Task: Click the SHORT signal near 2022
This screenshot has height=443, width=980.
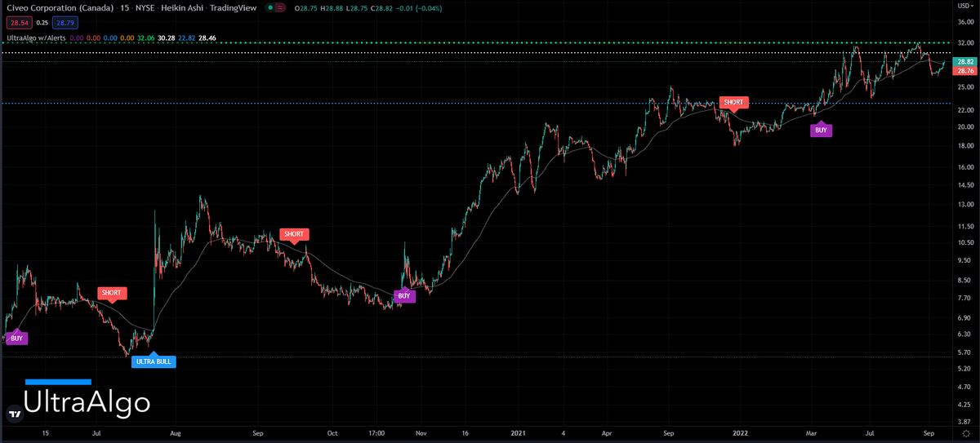Action: [x=733, y=102]
